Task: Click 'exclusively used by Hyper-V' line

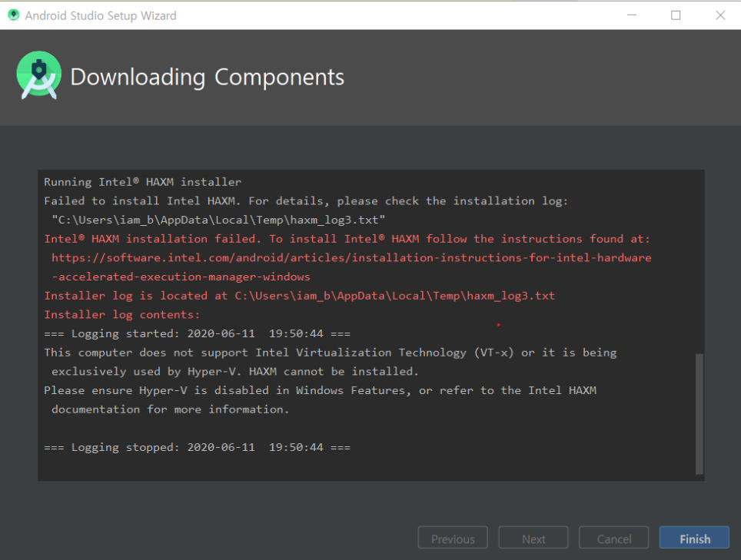Action: 235,372
